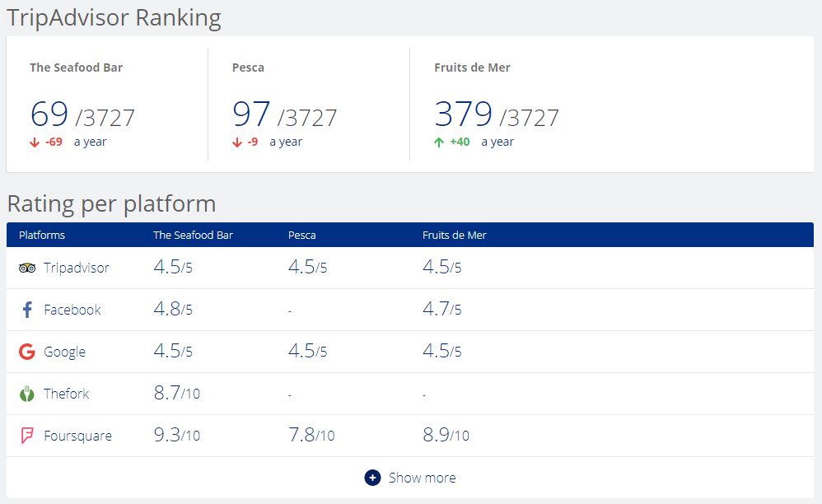This screenshot has height=504, width=822.
Task: Click the Google G logo icon
Action: point(27,352)
